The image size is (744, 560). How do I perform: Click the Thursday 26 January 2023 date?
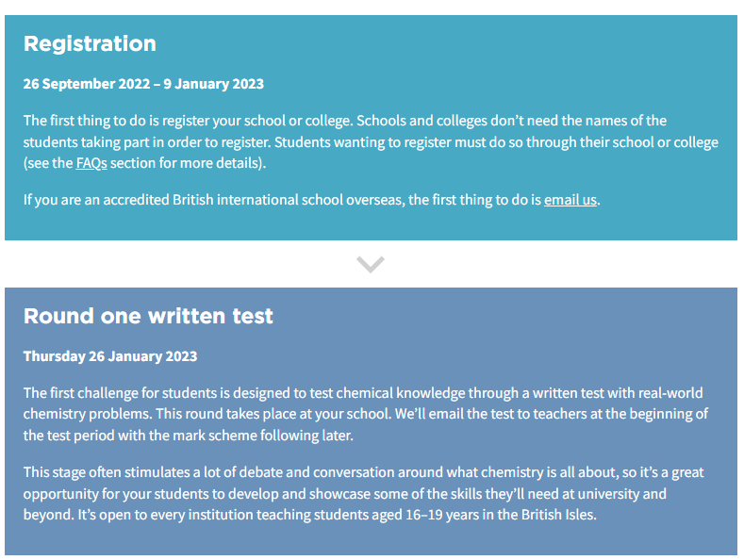110,356
